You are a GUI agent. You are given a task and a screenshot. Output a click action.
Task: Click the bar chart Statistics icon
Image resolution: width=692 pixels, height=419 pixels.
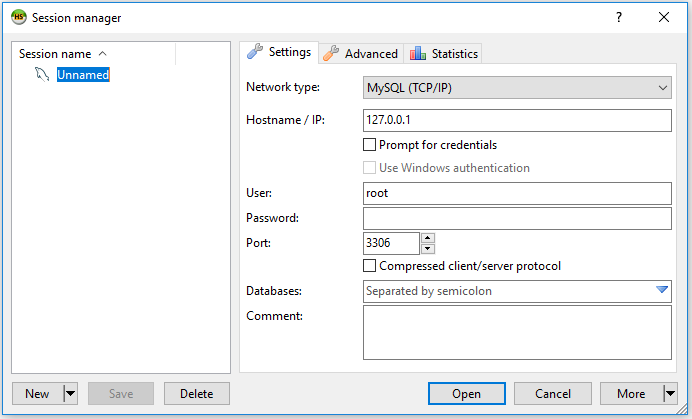[417, 53]
